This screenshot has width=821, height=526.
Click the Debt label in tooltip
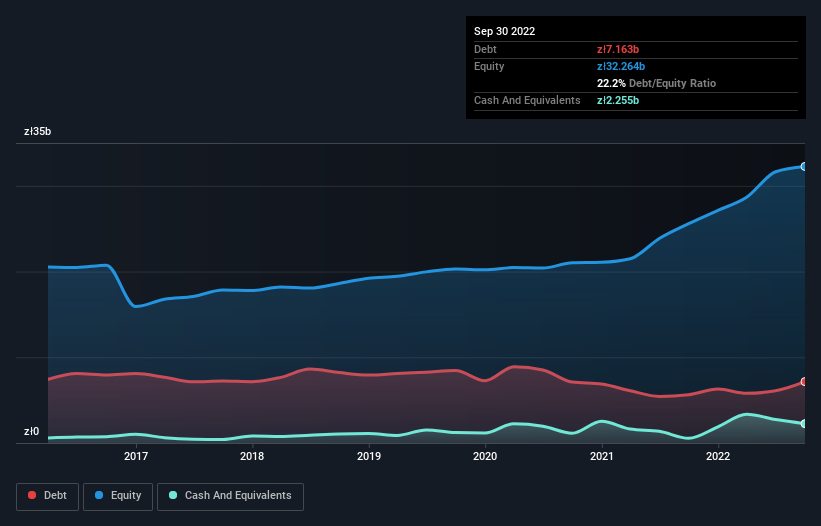(485, 49)
